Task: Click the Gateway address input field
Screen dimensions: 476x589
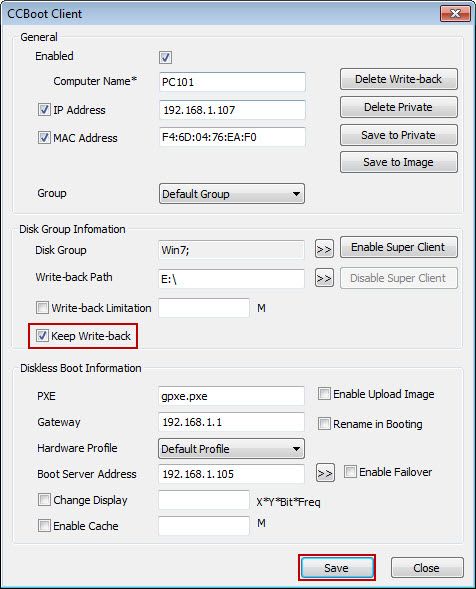Action: [x=231, y=422]
